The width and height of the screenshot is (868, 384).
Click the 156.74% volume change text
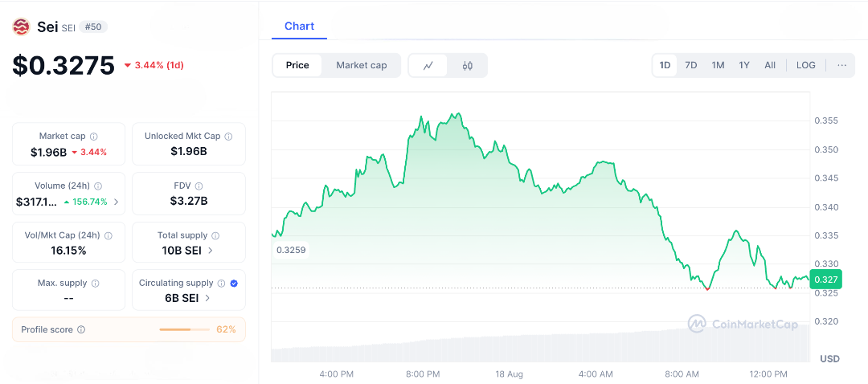tap(89, 202)
